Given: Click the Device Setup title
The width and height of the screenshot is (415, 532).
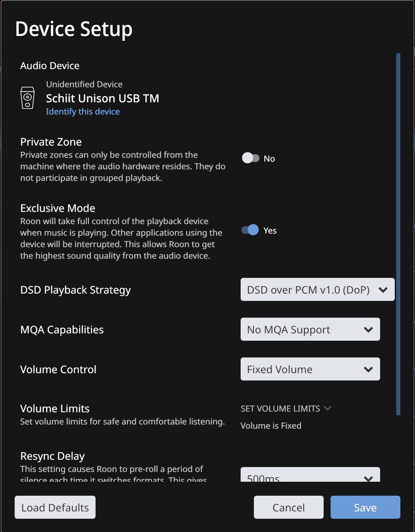Looking at the screenshot, I should point(74,29).
